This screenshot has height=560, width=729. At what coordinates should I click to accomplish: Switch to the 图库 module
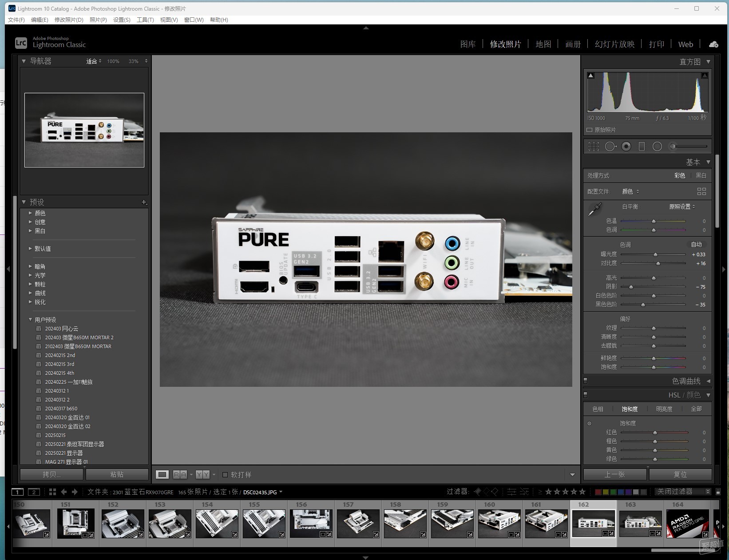coord(468,44)
